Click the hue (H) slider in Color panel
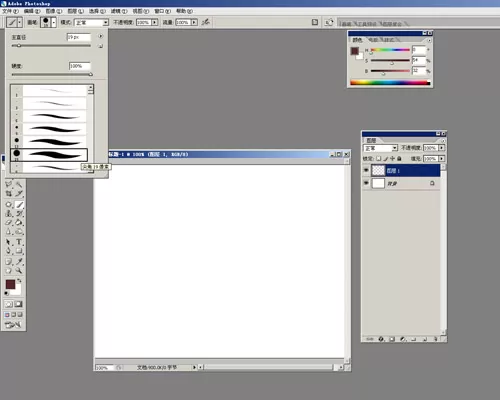500x400 pixels. [x=390, y=50]
